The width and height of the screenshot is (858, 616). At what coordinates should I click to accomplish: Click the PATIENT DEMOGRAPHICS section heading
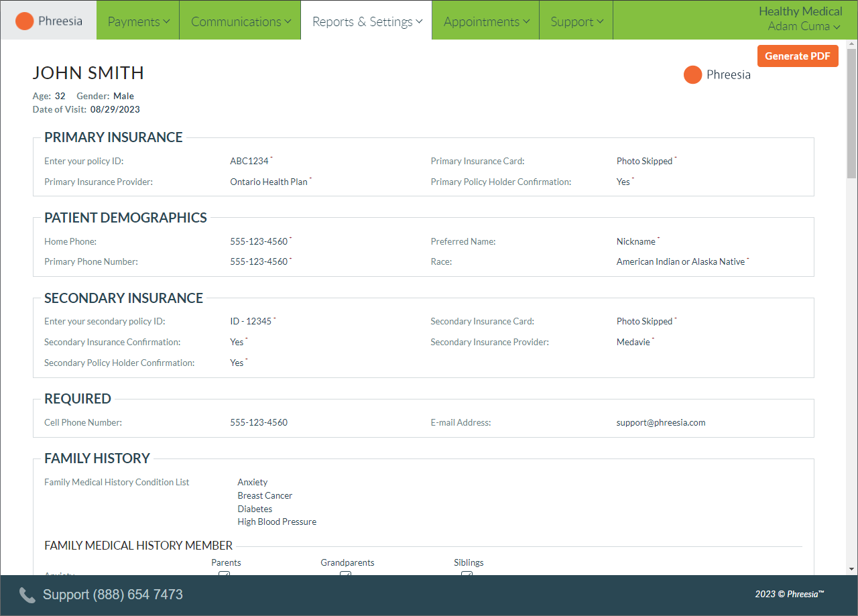(x=125, y=218)
